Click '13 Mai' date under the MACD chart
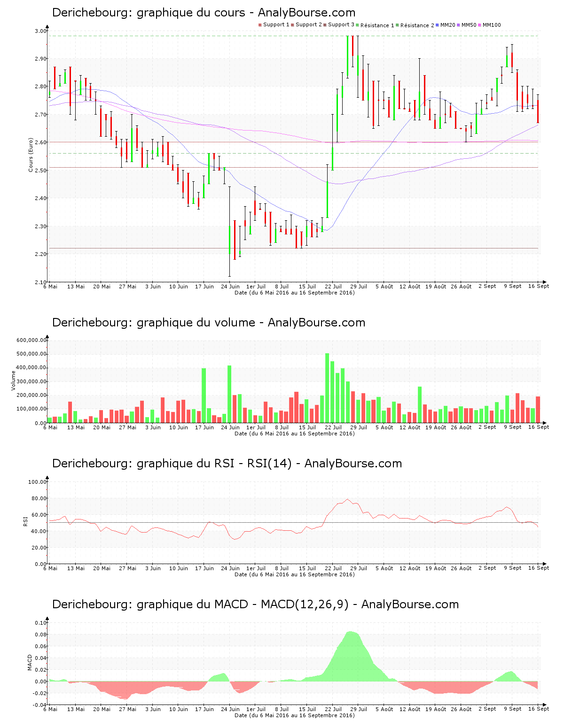 (76, 709)
